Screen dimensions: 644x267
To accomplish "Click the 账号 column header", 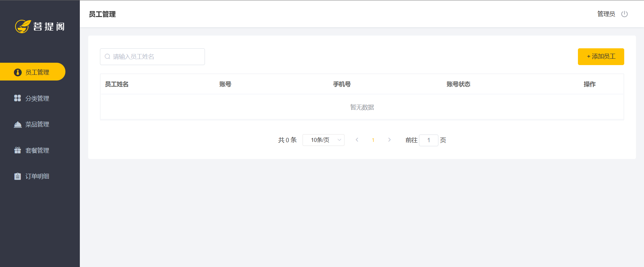I will coord(225,84).
